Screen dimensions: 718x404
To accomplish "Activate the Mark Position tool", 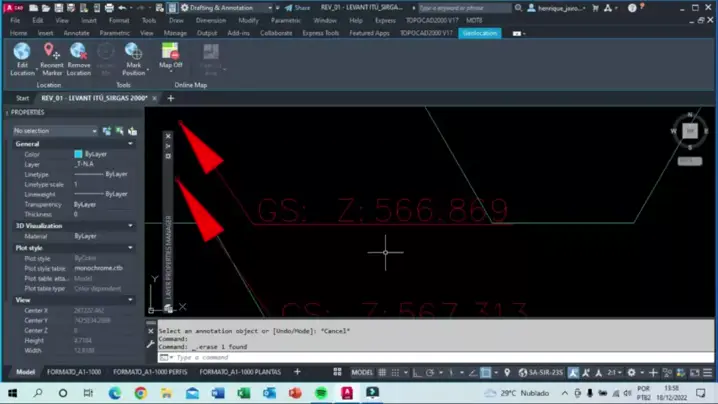I will coord(133,59).
